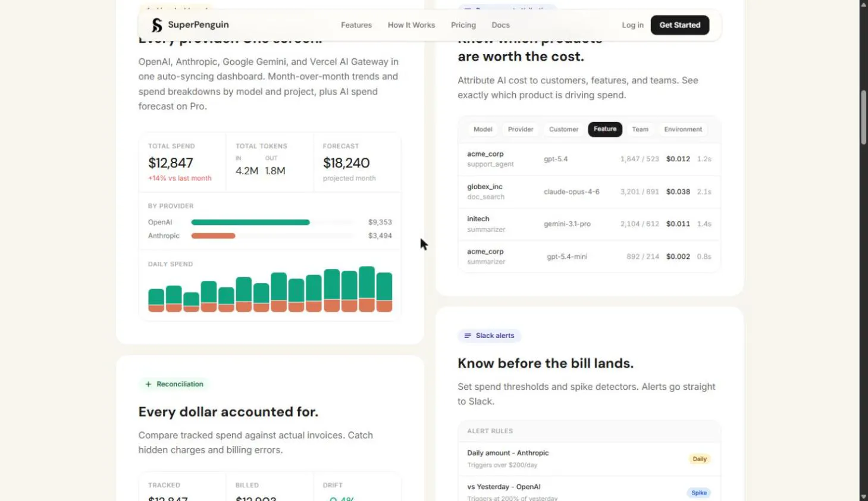Open the Features nav item
This screenshot has width=868, height=501.
(356, 25)
